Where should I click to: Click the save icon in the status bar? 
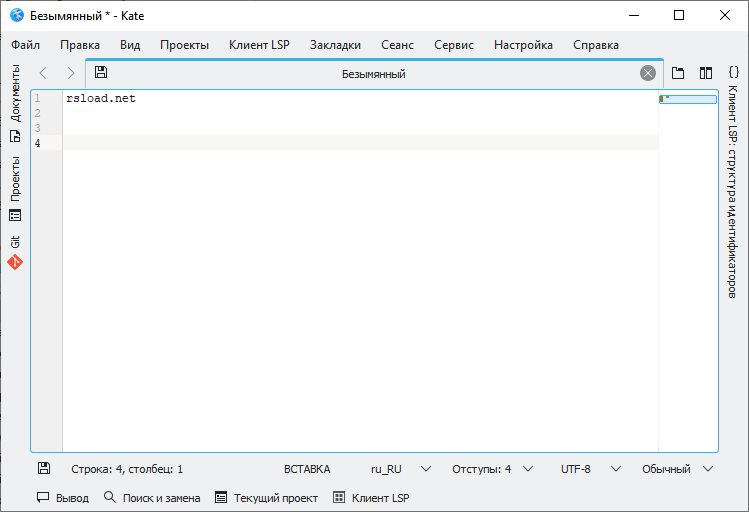point(44,468)
